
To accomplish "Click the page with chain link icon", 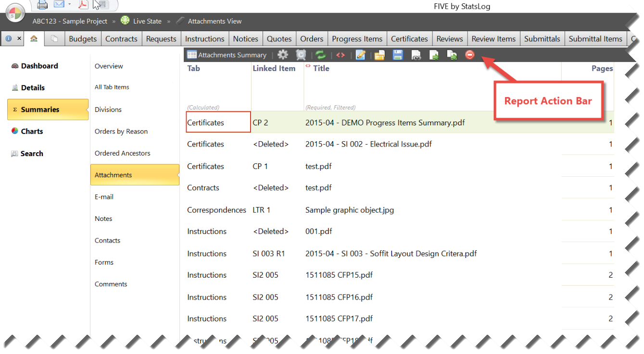I will coord(416,55).
